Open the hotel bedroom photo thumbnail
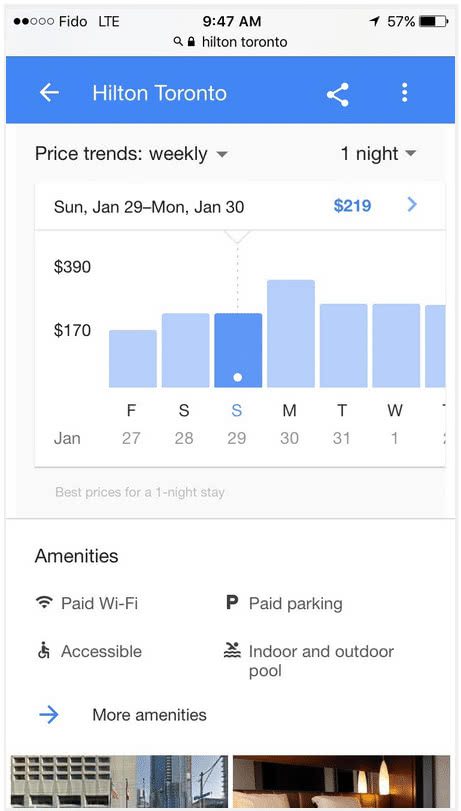 point(341,781)
